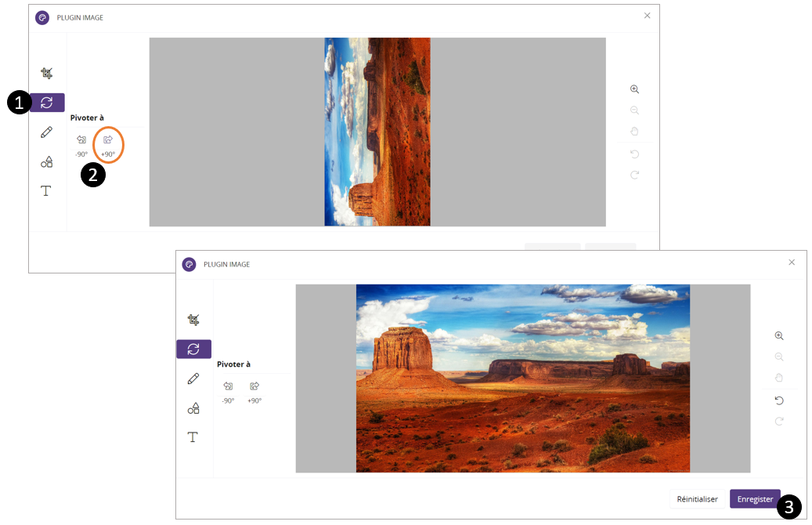The image size is (812, 525).
Task: Rotate image +90° using the orange-circled icon
Action: click(108, 140)
